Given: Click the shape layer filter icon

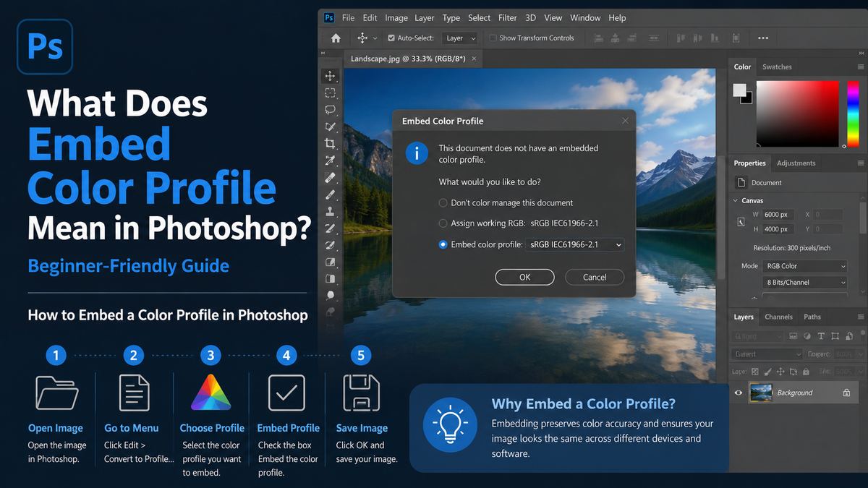Looking at the screenshot, I should [835, 336].
